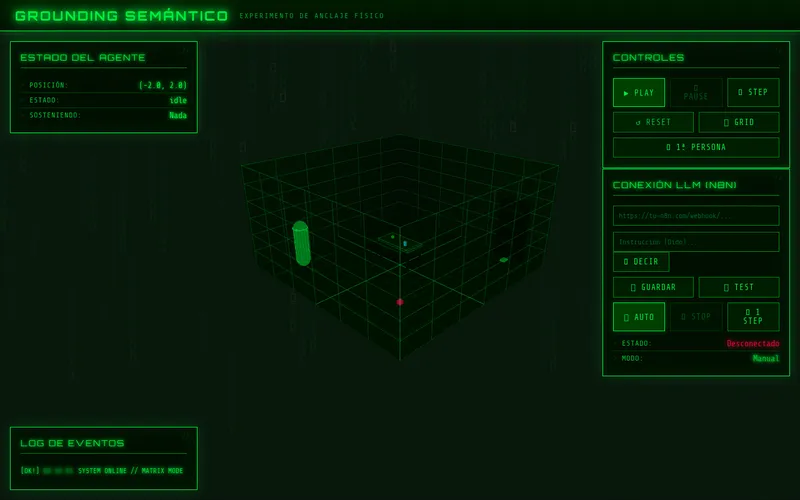Viewport: 800px width, 500px height.
Task: Select the green cylinder agent in the scene
Action: [302, 243]
